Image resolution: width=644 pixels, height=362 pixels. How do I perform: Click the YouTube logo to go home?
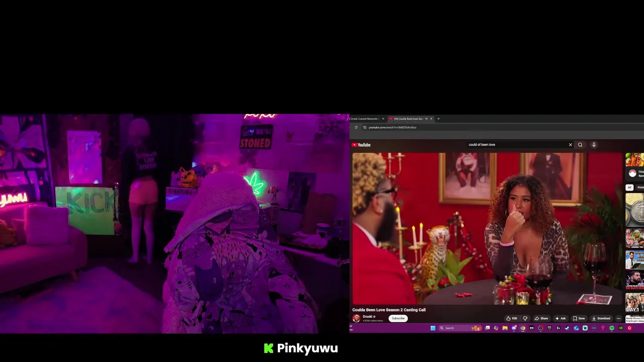(361, 145)
